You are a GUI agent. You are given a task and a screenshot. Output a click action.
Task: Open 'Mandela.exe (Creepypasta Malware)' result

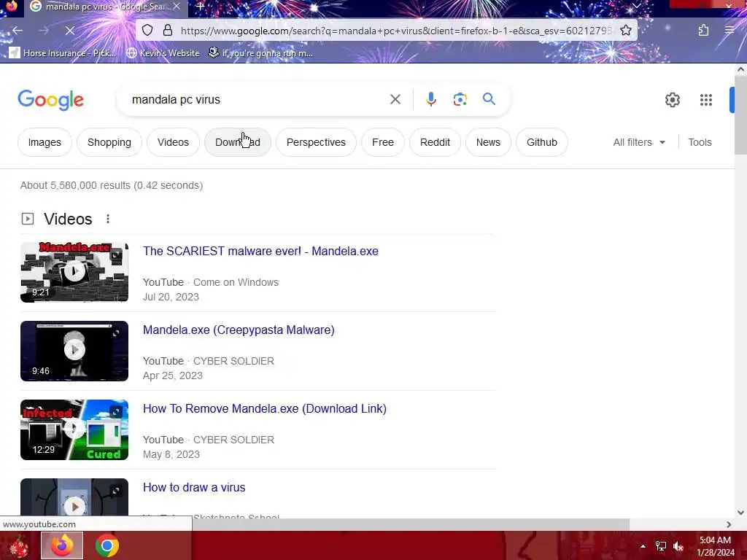(239, 330)
